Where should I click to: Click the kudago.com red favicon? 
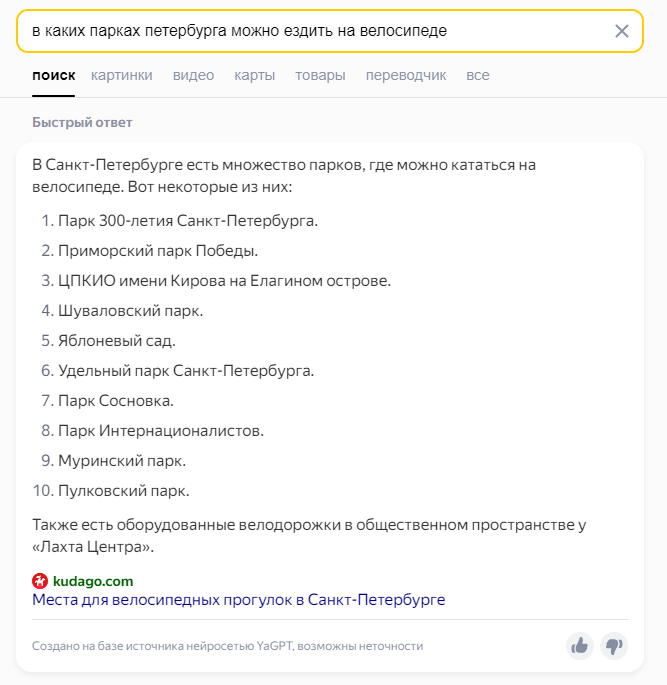(x=40, y=581)
